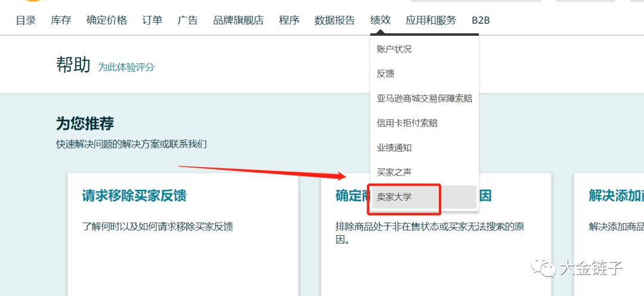Click the 排除商品处于非在售状态 description text
Viewport: 644px width, 296px height.
[x=430, y=233]
